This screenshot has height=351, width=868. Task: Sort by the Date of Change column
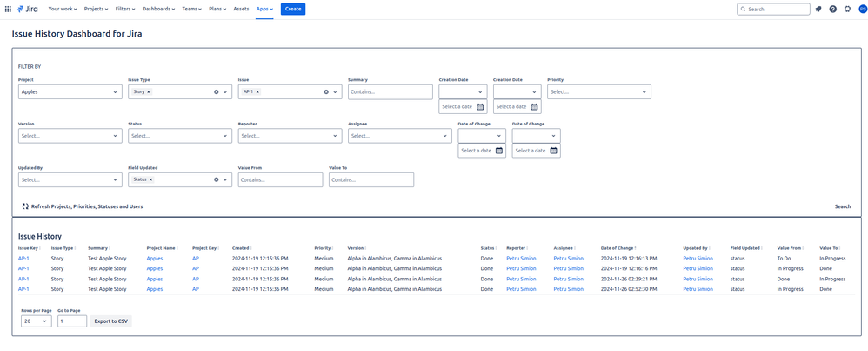tap(619, 248)
